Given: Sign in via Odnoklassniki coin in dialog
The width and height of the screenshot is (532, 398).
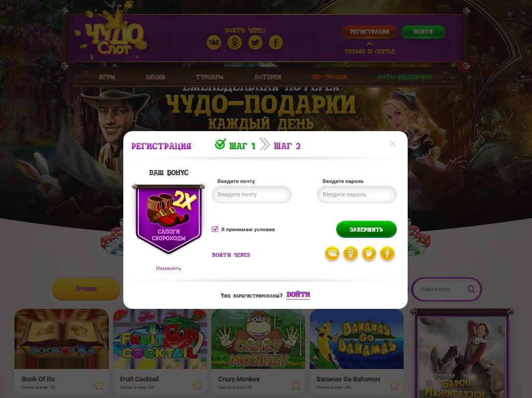Looking at the screenshot, I should (x=351, y=253).
